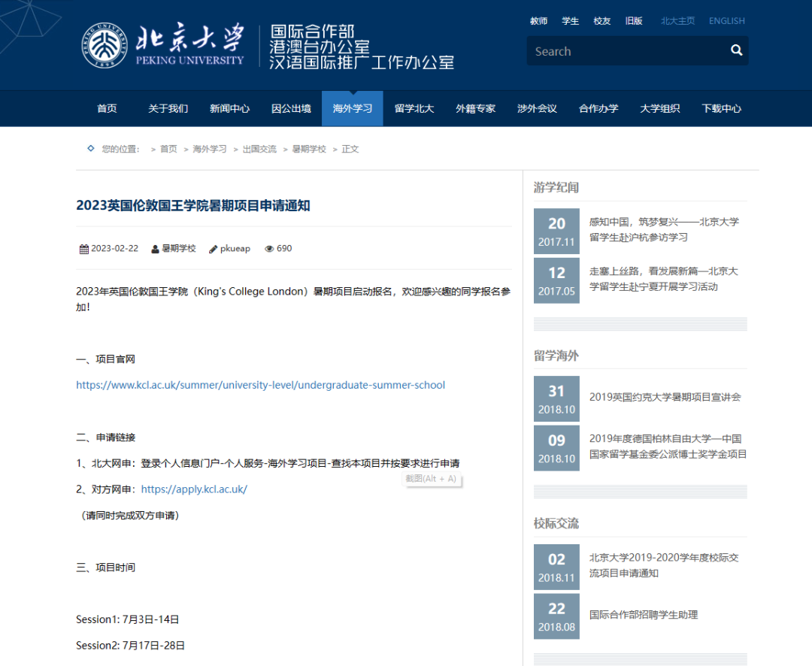Click the text Session1: 7月3日-14日
The height and width of the screenshot is (666, 812).
click(128, 619)
